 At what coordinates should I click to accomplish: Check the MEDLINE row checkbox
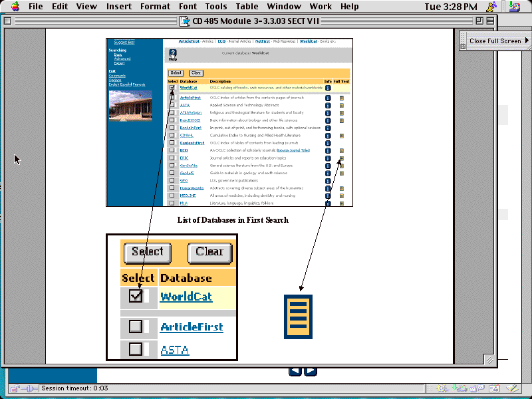[172, 196]
